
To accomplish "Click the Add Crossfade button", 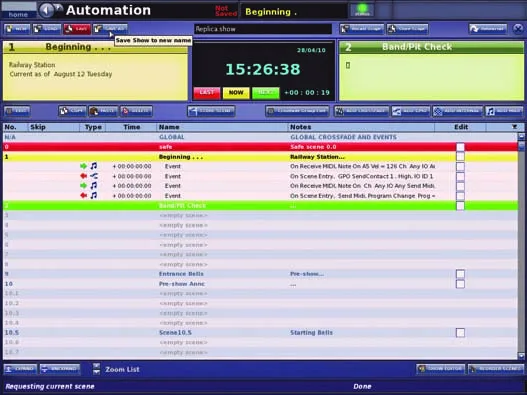I will [361, 111].
